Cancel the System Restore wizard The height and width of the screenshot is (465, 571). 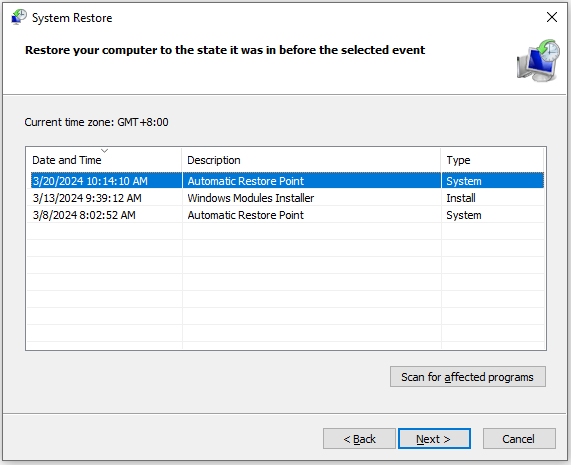[x=519, y=438]
